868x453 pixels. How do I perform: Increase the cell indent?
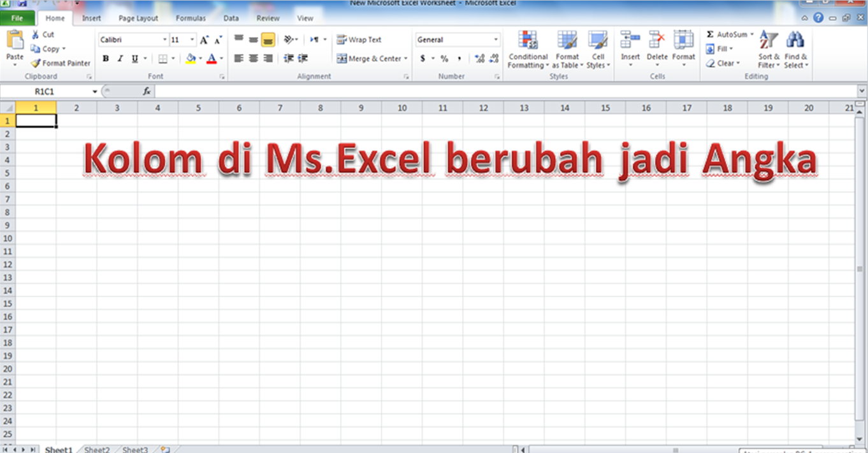click(303, 59)
